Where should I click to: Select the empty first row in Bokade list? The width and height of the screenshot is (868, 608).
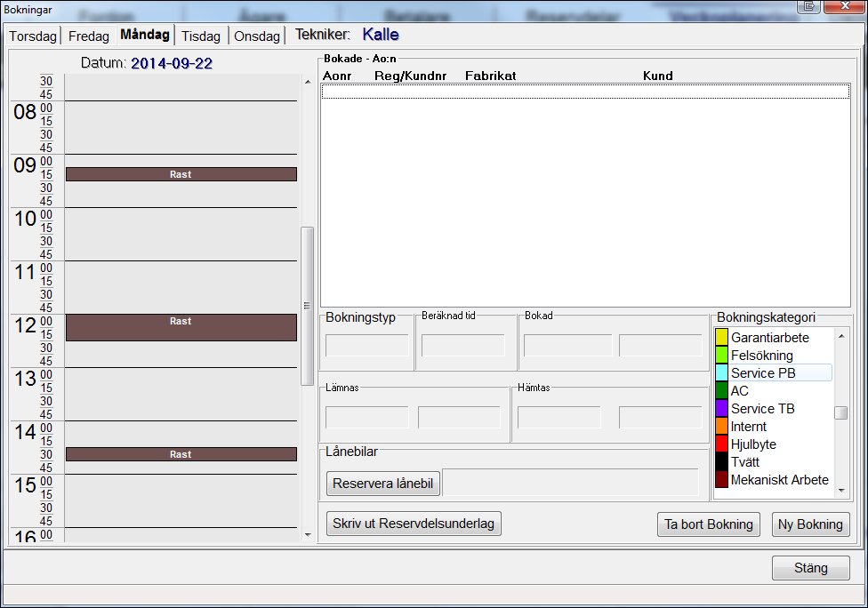coord(586,92)
